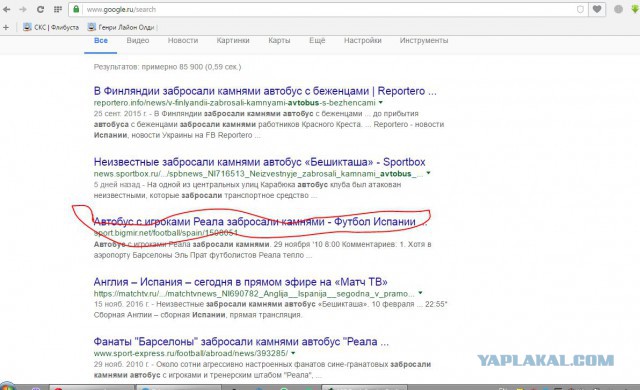
Task: Bookmark the page with the heart icon
Action: [597, 9]
